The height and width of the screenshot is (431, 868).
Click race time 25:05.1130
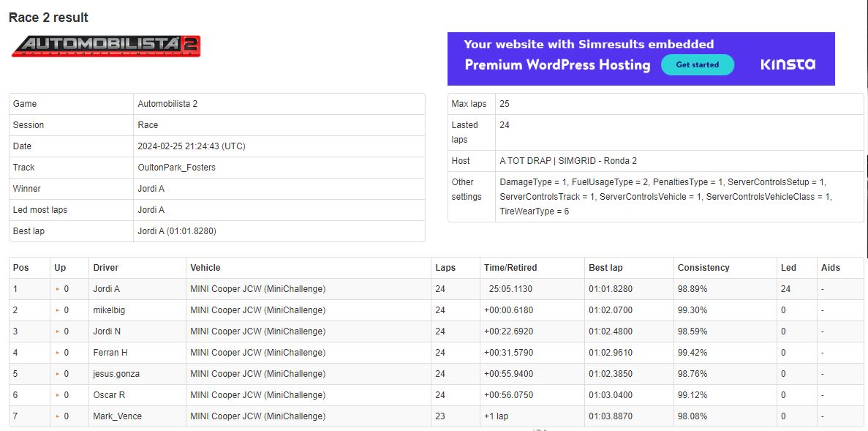[511, 288]
